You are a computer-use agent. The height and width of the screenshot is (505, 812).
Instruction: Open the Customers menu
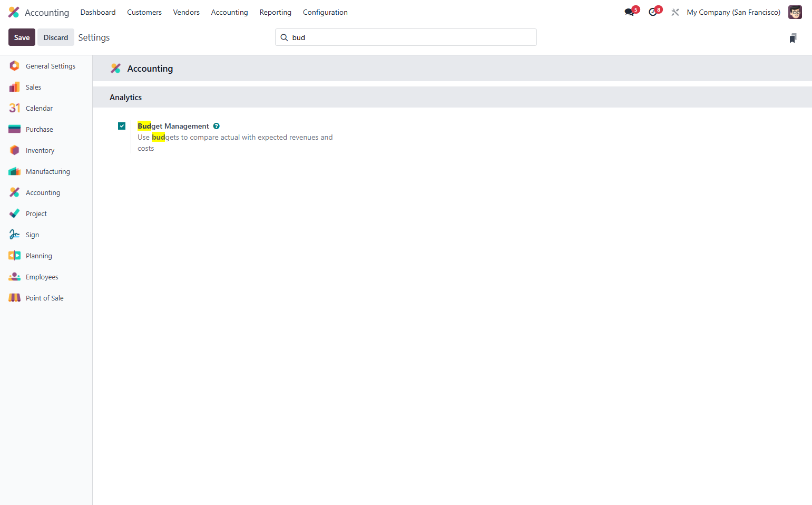pyautogui.click(x=144, y=12)
